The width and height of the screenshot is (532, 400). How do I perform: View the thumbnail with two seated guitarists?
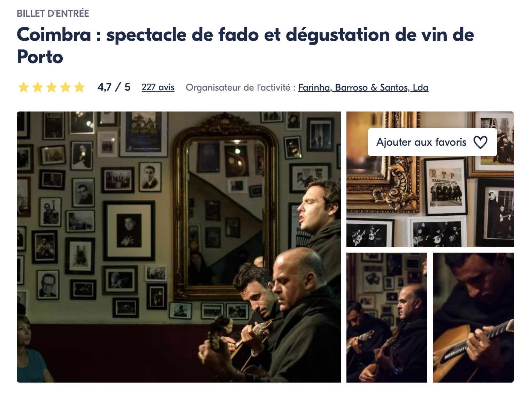point(386,317)
